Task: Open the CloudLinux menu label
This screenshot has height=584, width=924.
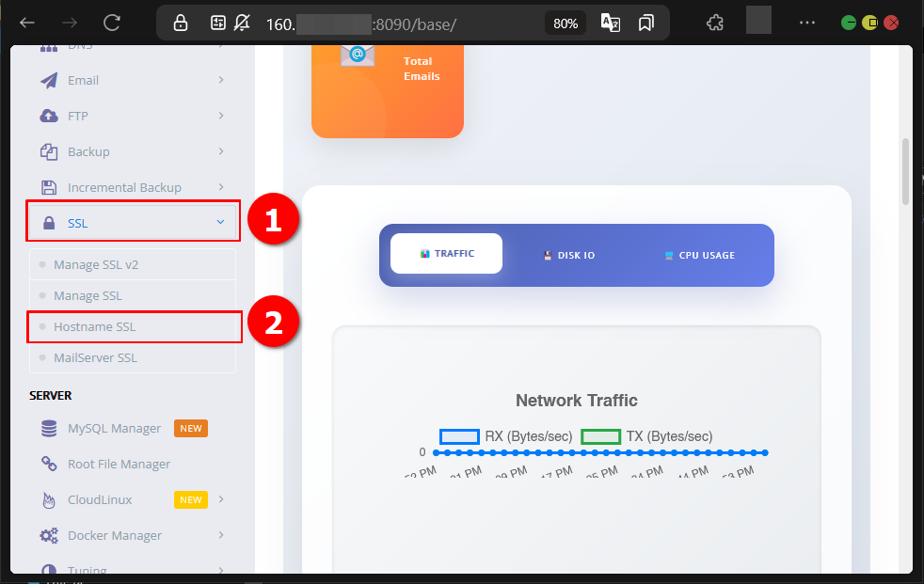Action: (x=100, y=499)
